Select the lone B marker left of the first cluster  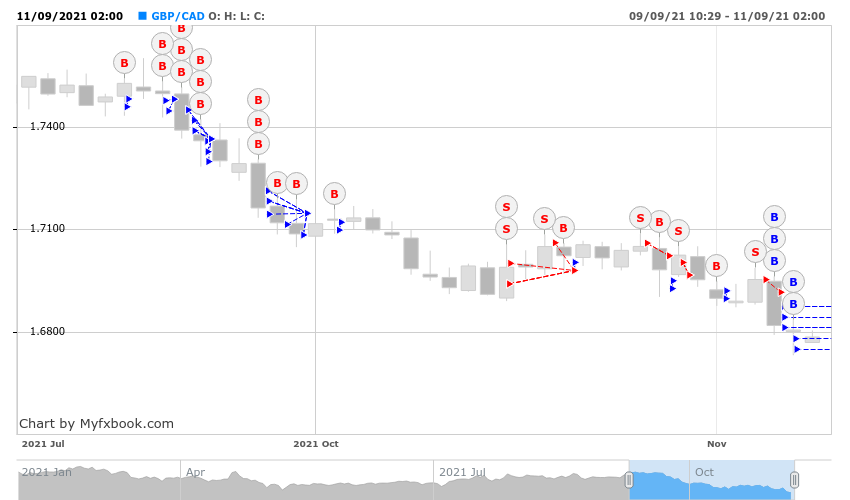click(x=124, y=63)
